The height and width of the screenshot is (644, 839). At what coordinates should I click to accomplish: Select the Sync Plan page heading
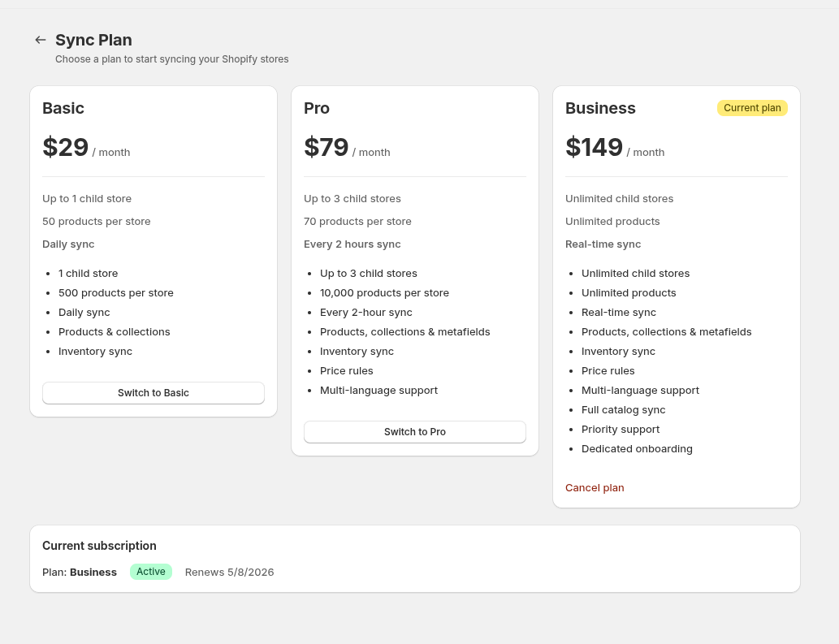click(x=93, y=40)
